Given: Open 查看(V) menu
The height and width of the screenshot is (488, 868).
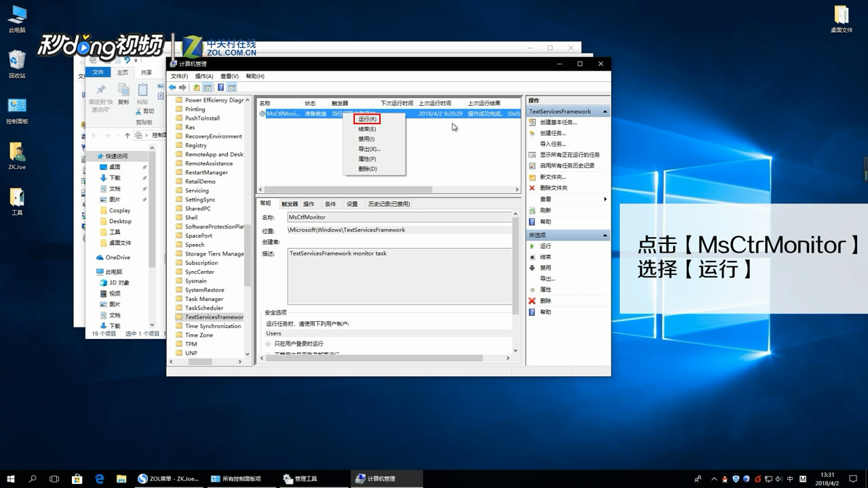Looking at the screenshot, I should pos(229,76).
